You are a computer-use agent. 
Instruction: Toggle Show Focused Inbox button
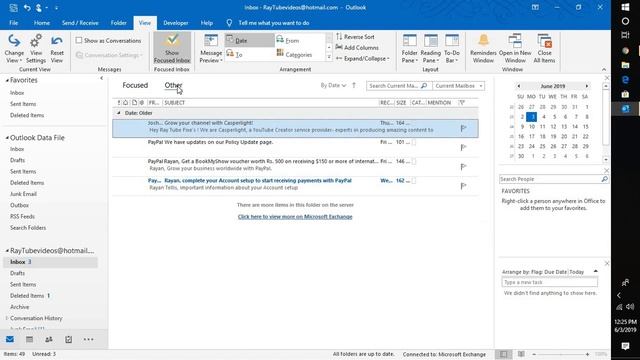coord(172,49)
